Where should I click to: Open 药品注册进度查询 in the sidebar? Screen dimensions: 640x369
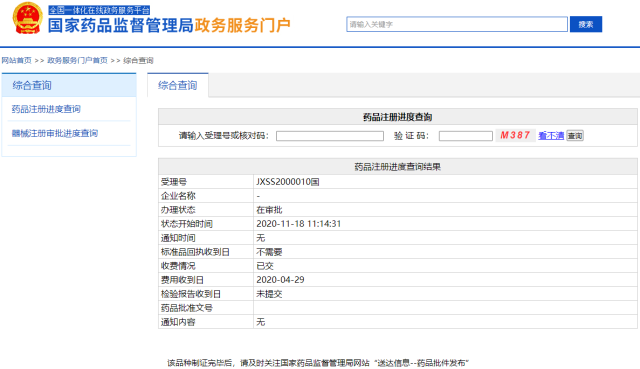[x=46, y=109]
